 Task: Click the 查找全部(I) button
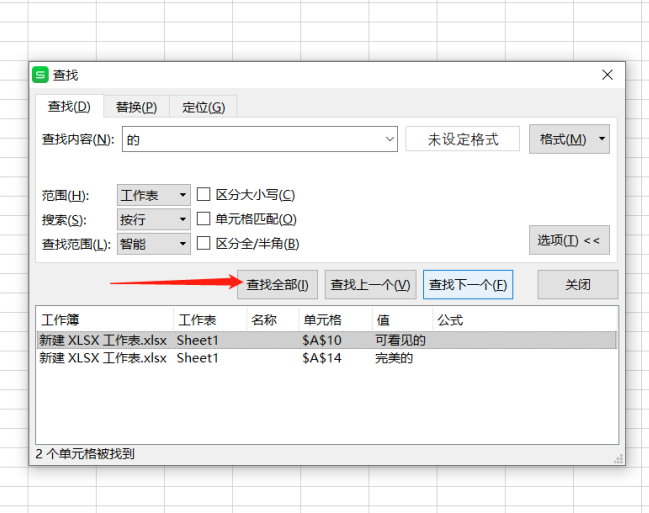point(277,285)
